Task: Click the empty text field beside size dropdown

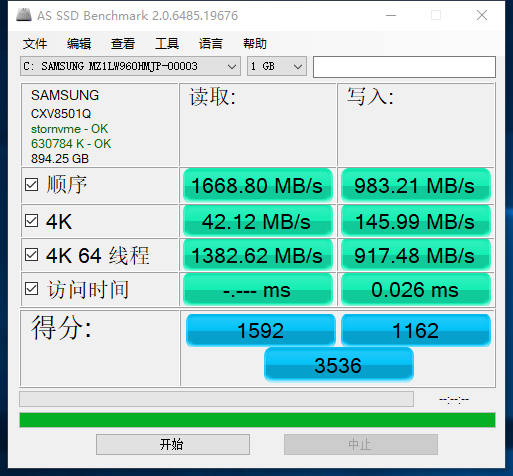Action: (404, 67)
